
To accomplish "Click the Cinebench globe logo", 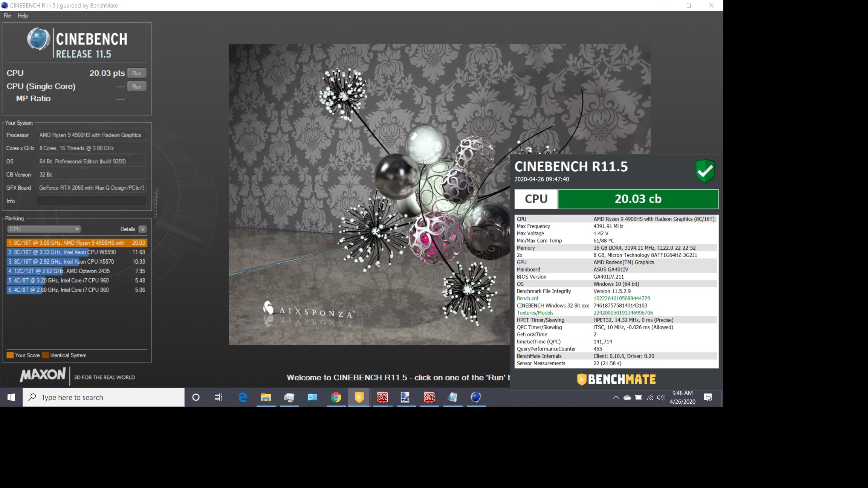I will pos(38,39).
